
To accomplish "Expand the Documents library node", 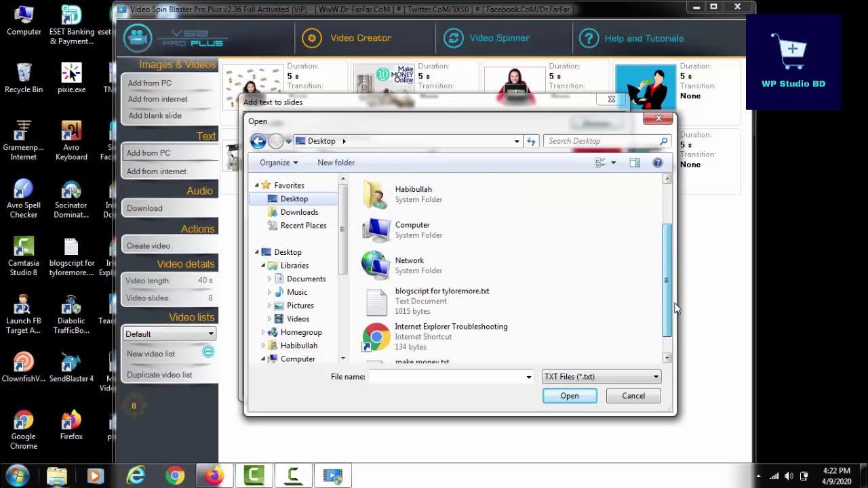I will point(269,279).
